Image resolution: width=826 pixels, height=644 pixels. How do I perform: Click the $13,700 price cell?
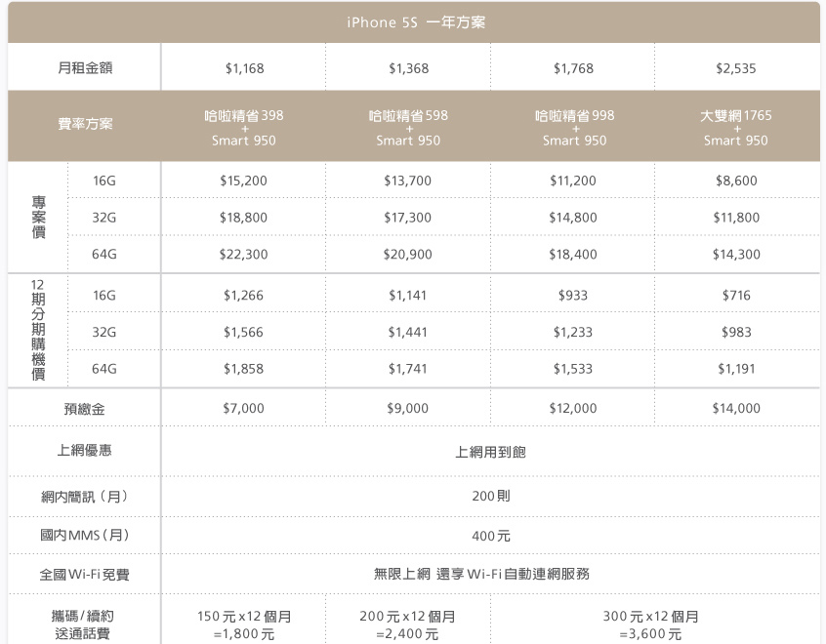click(x=408, y=181)
